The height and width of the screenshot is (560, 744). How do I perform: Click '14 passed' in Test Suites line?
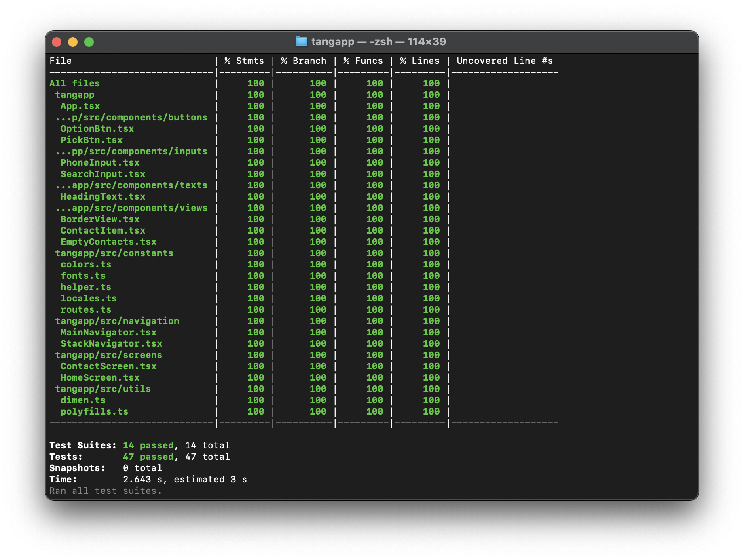[x=148, y=446]
